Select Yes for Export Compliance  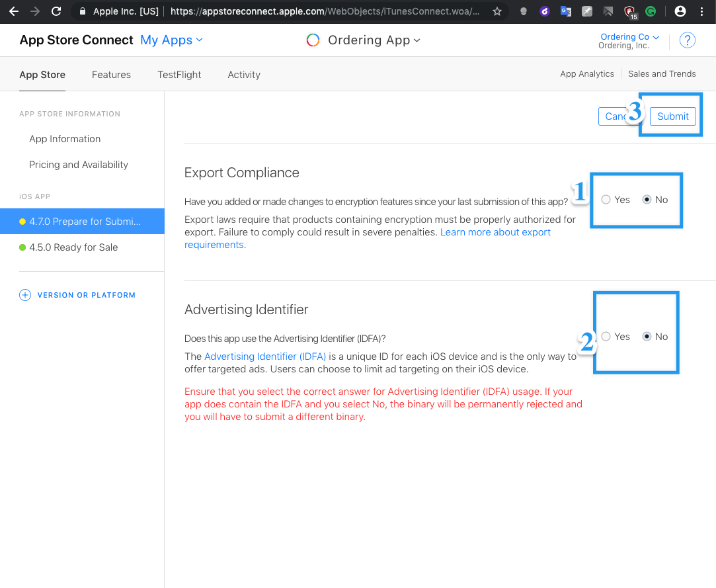[x=606, y=200]
